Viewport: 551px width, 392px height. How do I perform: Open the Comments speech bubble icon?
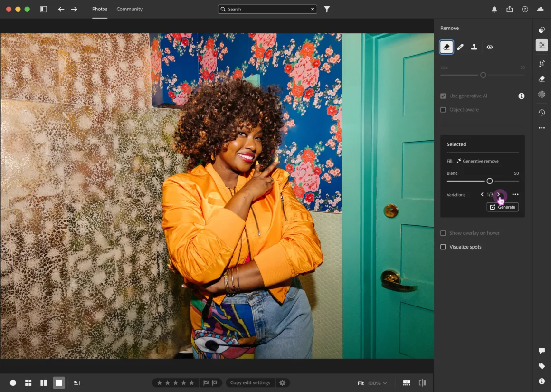(x=541, y=351)
